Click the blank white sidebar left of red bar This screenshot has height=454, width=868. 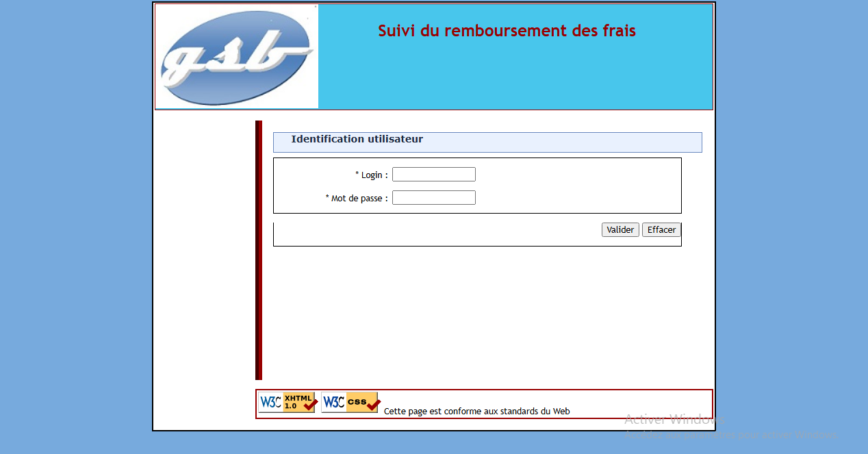point(204,250)
